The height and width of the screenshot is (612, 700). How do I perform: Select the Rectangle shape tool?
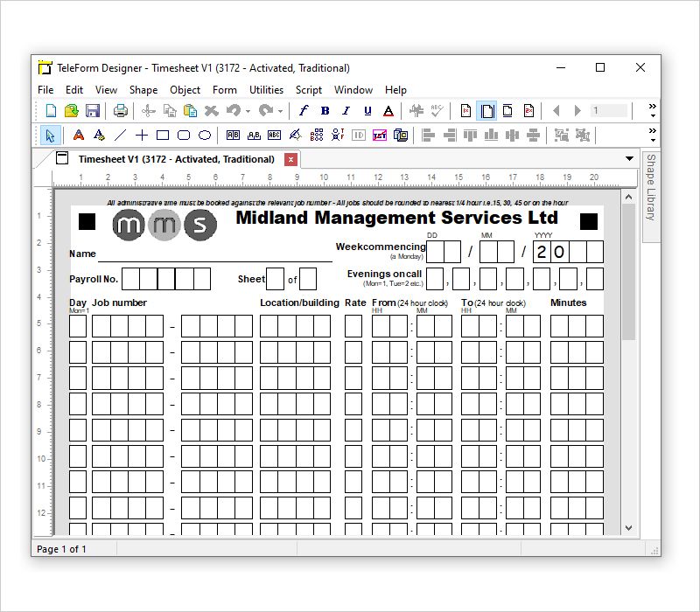(163, 135)
